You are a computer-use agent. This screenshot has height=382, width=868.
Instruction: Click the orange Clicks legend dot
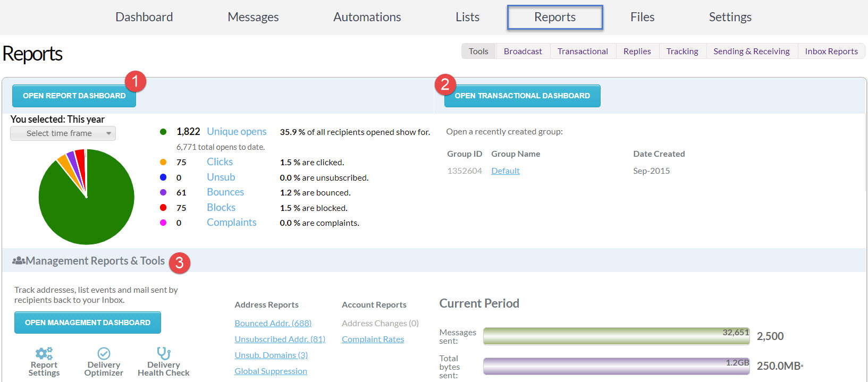pos(163,162)
